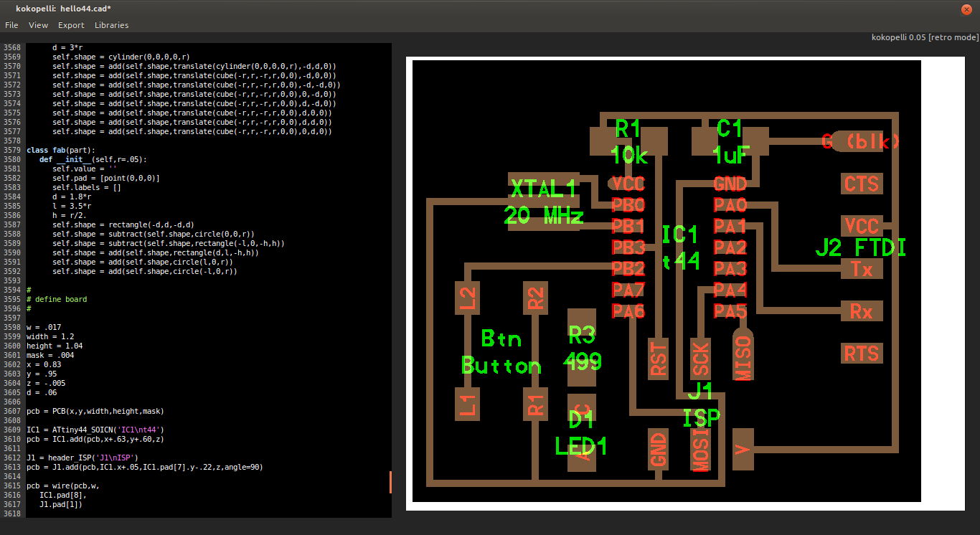This screenshot has height=535, width=980.
Task: Open the Libraries menu
Action: (111, 25)
